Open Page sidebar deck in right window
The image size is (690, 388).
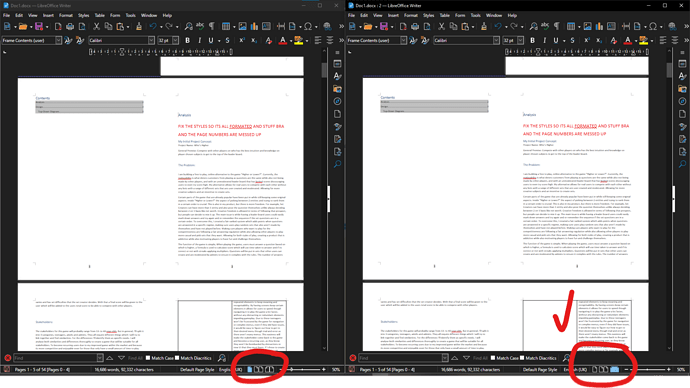(x=683, y=114)
